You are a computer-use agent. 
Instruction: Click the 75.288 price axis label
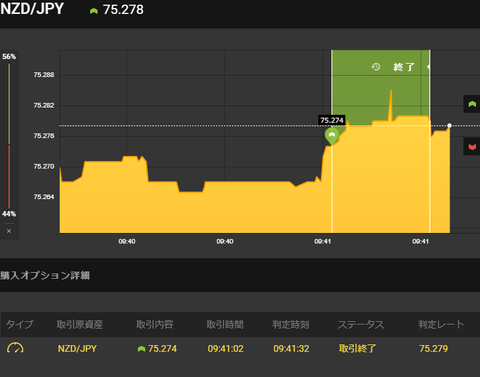44,75
